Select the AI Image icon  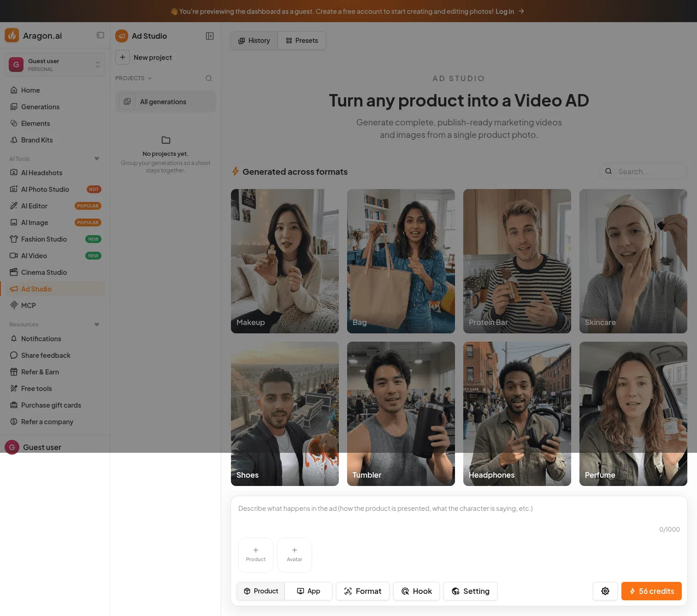(14, 223)
